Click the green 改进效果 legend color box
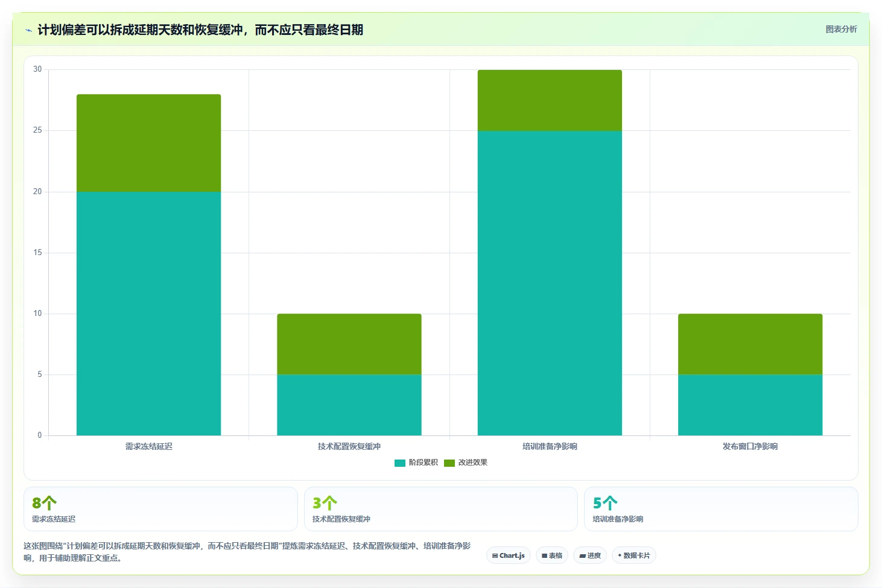 pyautogui.click(x=449, y=463)
